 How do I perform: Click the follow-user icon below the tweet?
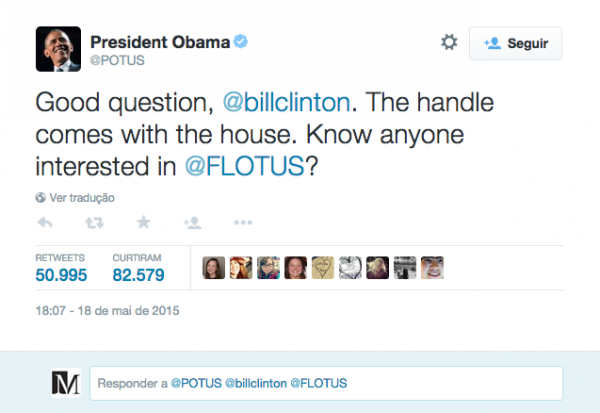pos(192,222)
